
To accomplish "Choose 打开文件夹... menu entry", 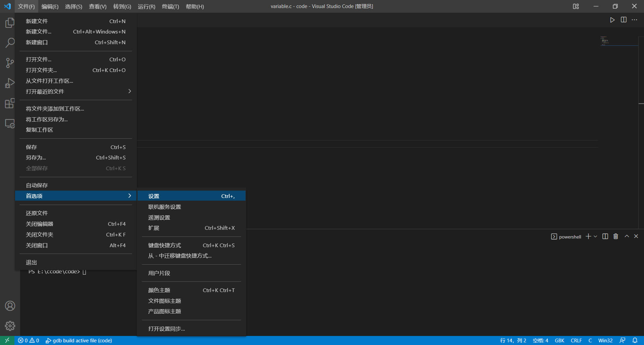I will [76, 70].
